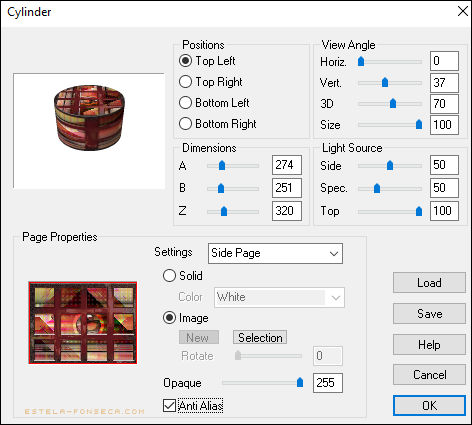Open Help for the Cylinder dialog
472x425 pixels.
(x=429, y=345)
